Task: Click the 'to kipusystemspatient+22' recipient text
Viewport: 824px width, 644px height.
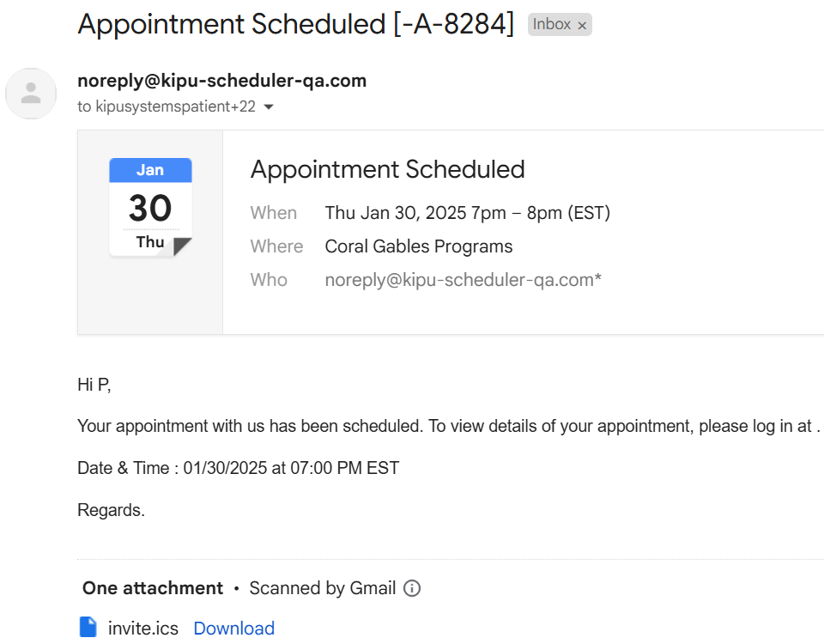Action: [166, 107]
